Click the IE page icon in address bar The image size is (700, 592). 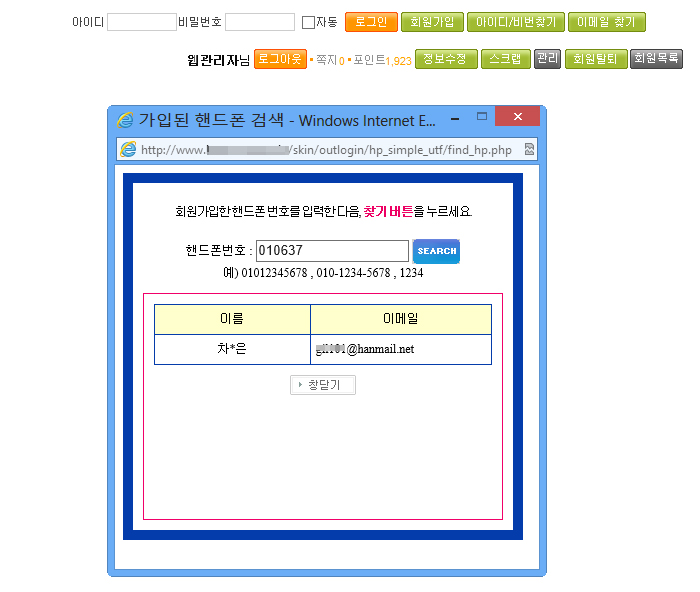pyautogui.click(x=128, y=149)
